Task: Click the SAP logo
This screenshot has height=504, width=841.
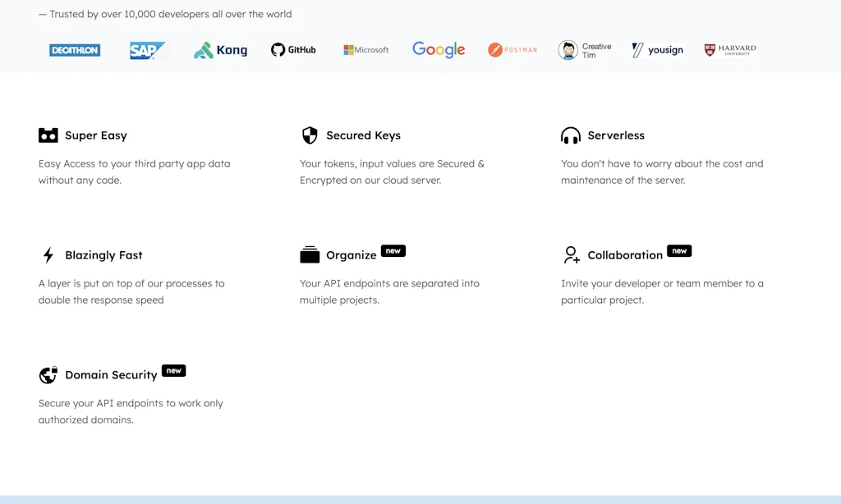Action: (x=146, y=49)
